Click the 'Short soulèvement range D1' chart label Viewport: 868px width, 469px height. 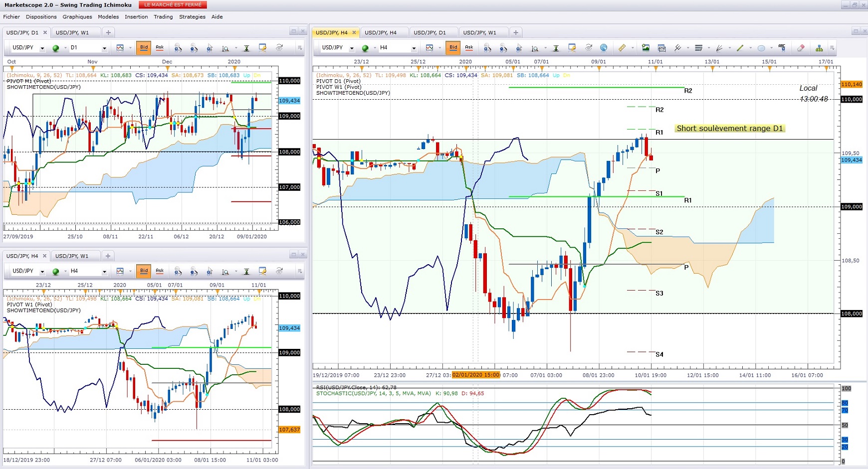tap(730, 128)
